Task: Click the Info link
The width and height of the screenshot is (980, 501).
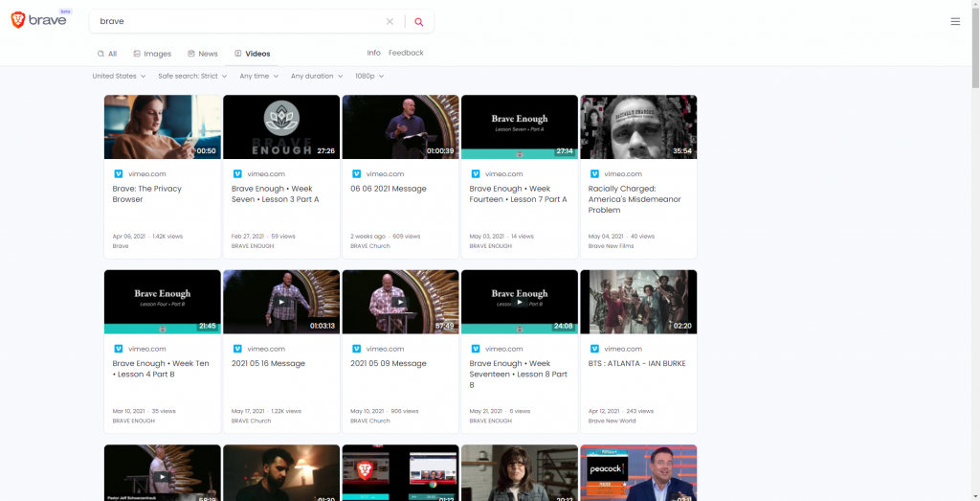Action: 373,53
